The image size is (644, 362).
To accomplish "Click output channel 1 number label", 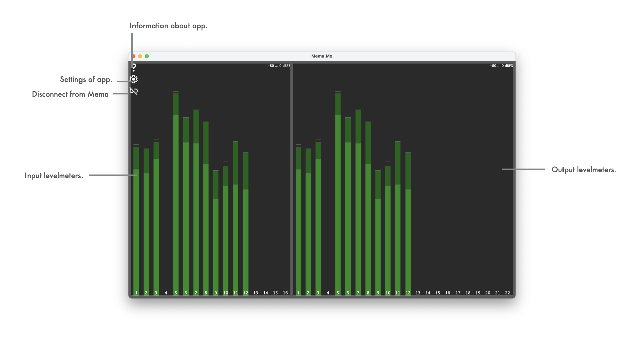I will coord(298,293).
